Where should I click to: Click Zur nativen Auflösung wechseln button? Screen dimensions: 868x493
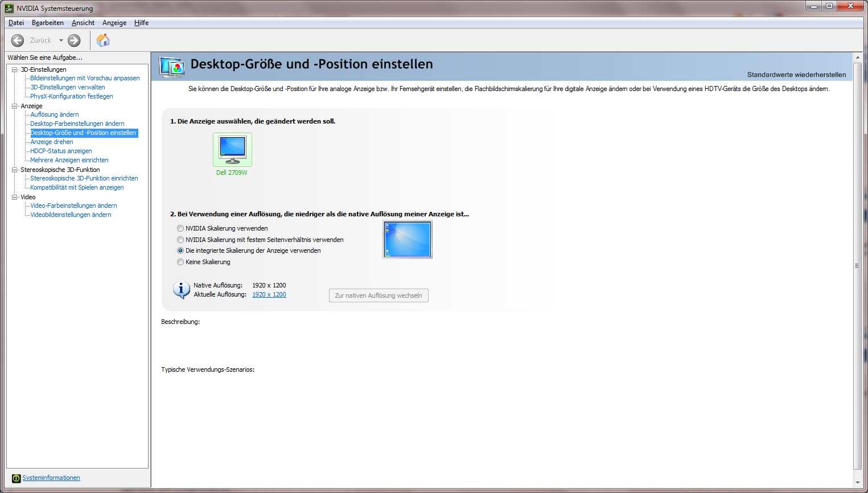(x=379, y=295)
